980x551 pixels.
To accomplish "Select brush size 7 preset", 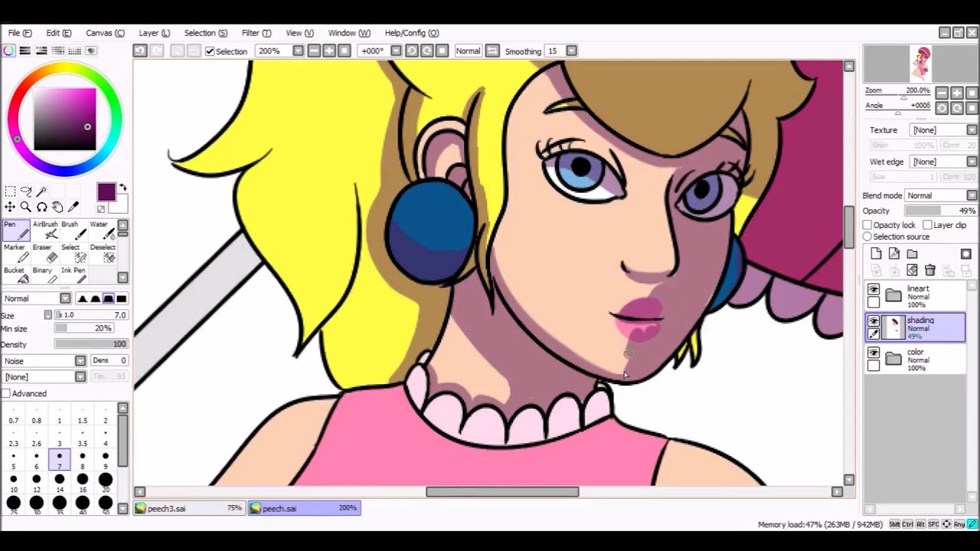I will pos(59,459).
